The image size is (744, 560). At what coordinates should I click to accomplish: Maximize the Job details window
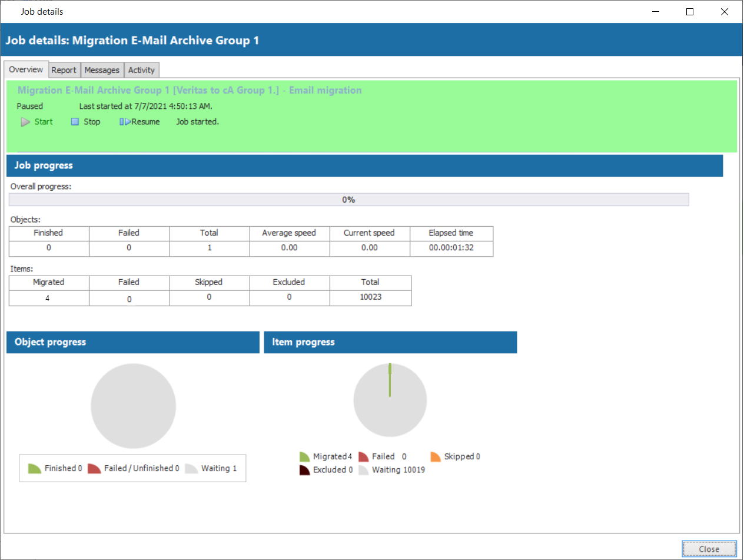pos(690,12)
